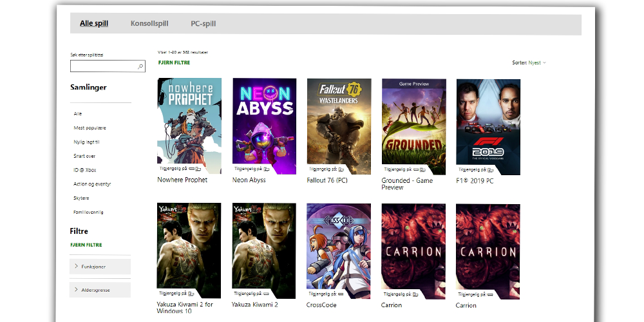Switch to the Konsollspill tab
The height and width of the screenshot is (322, 644).
(x=149, y=24)
